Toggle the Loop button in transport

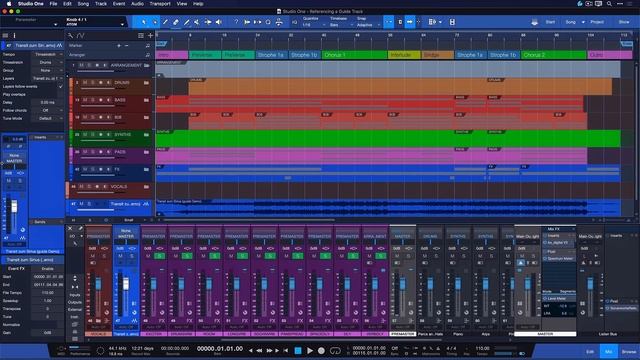tap(335, 351)
